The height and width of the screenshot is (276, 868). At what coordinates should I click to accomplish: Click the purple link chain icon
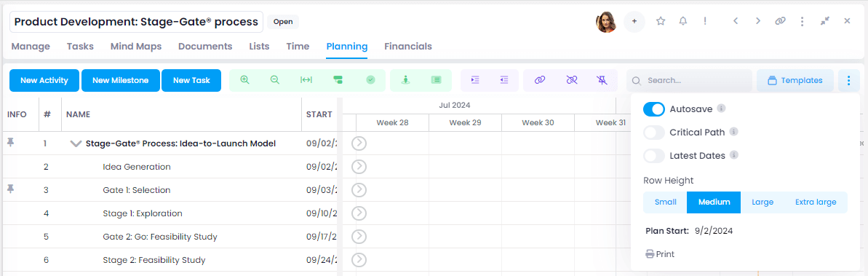coord(540,80)
